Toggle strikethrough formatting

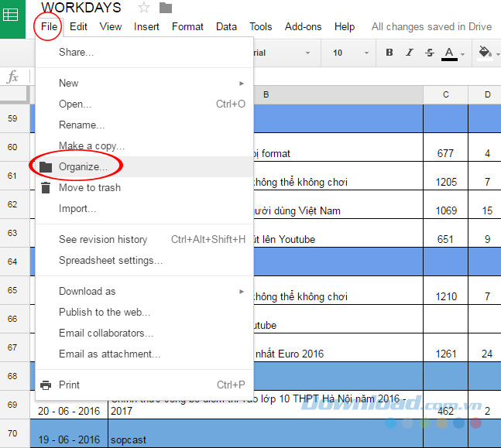click(430, 53)
